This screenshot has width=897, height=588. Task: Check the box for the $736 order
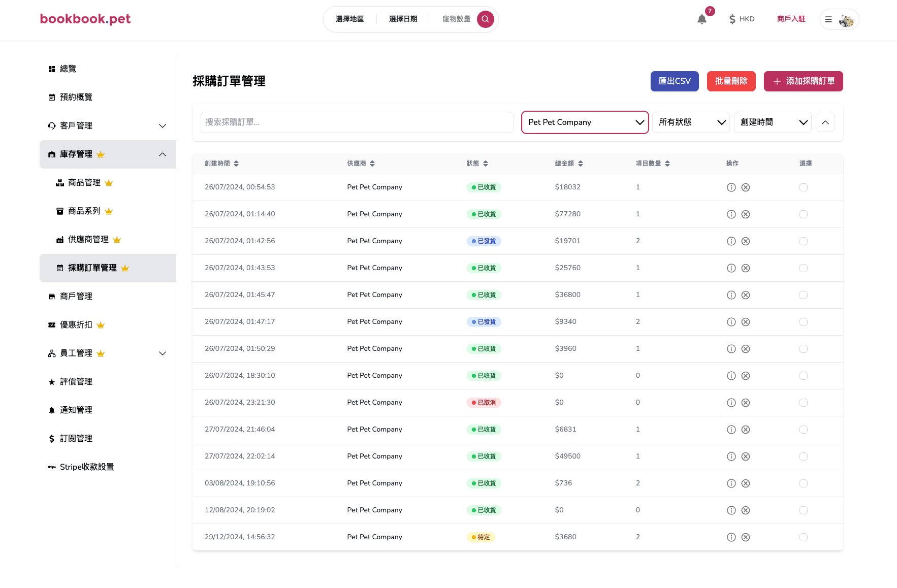[804, 483]
